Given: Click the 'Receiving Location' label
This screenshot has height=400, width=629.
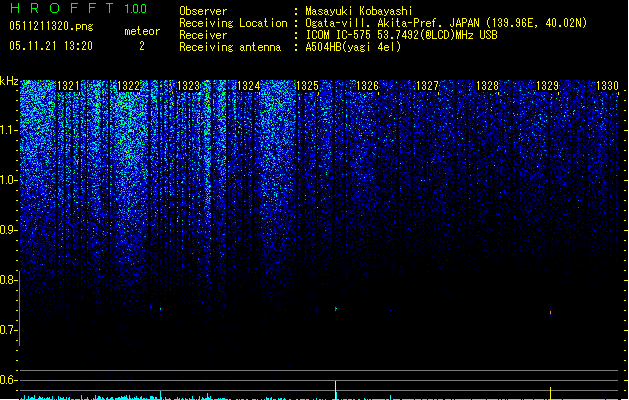Looking at the screenshot, I should tap(233, 23).
